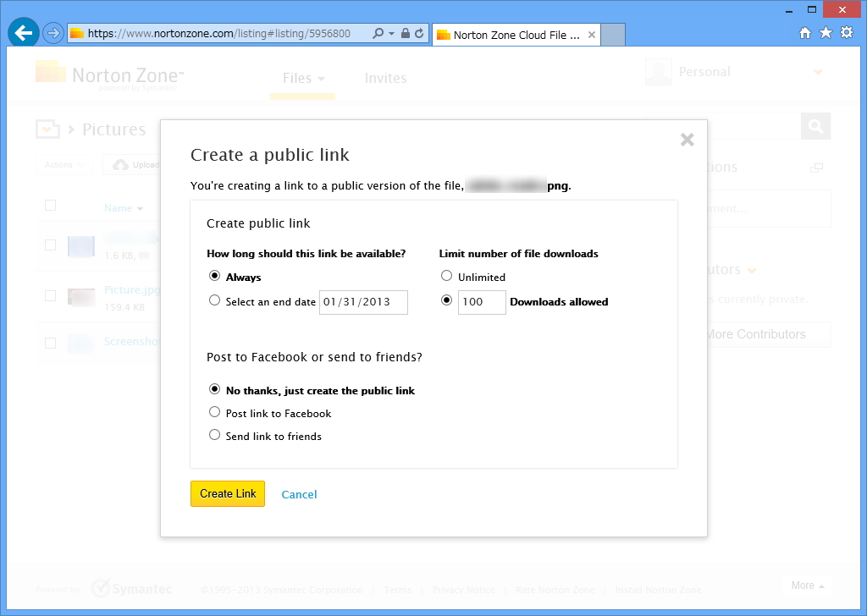Open Favorites with the star icon
This screenshot has height=616, width=867.
coord(826,33)
